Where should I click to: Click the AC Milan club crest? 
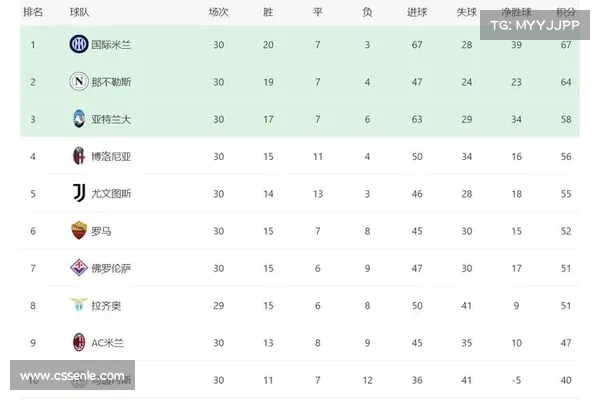(79, 342)
